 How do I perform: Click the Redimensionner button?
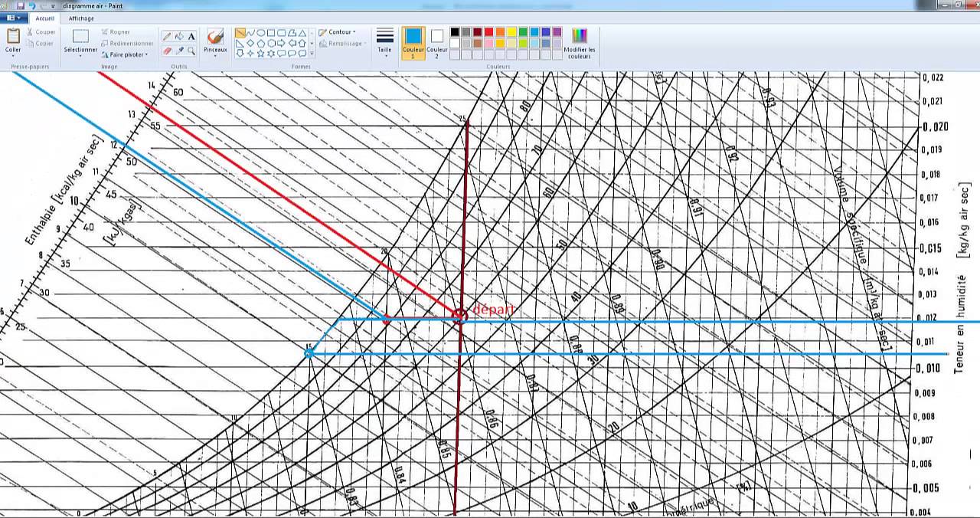click(x=126, y=44)
